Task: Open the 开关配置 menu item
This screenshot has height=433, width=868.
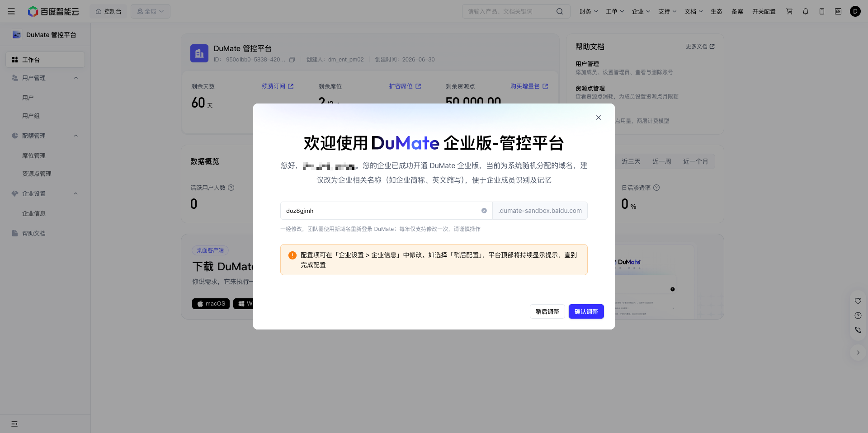Action: [764, 11]
